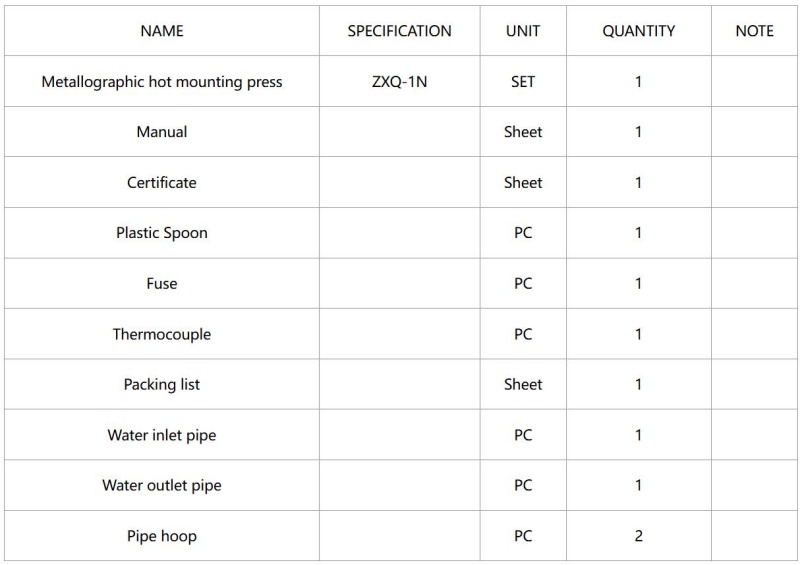Image resolution: width=800 pixels, height=565 pixels.
Task: Select the Water inlet pipe cell
Action: click(x=162, y=435)
